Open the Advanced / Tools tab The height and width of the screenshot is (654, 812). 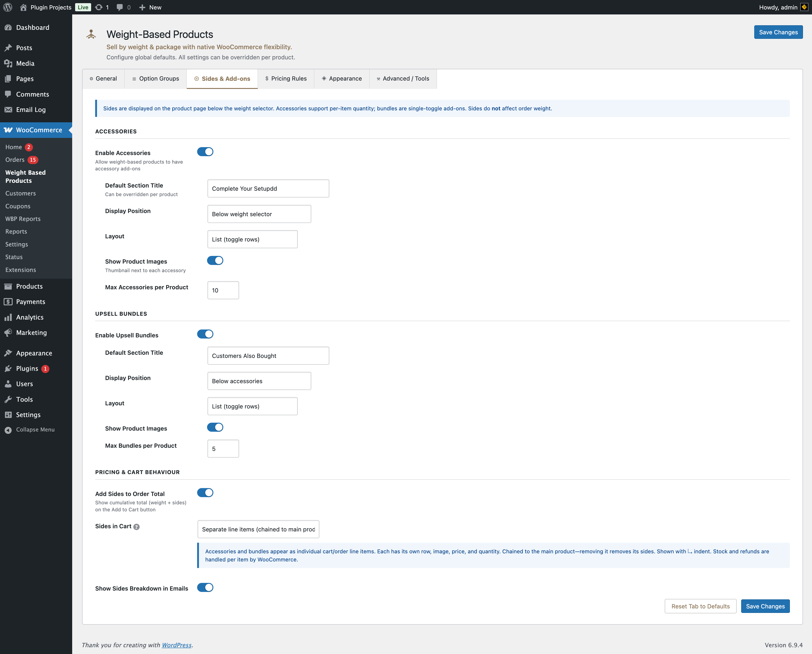[403, 78]
